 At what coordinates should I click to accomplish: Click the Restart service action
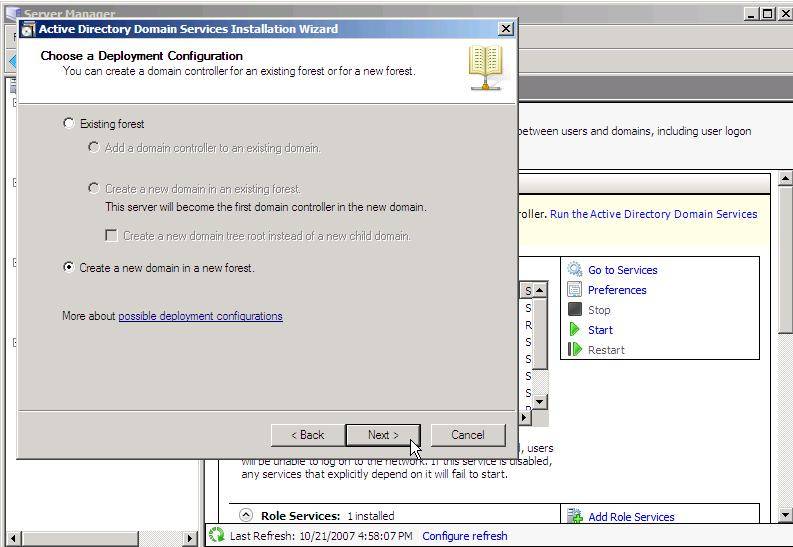(x=606, y=350)
